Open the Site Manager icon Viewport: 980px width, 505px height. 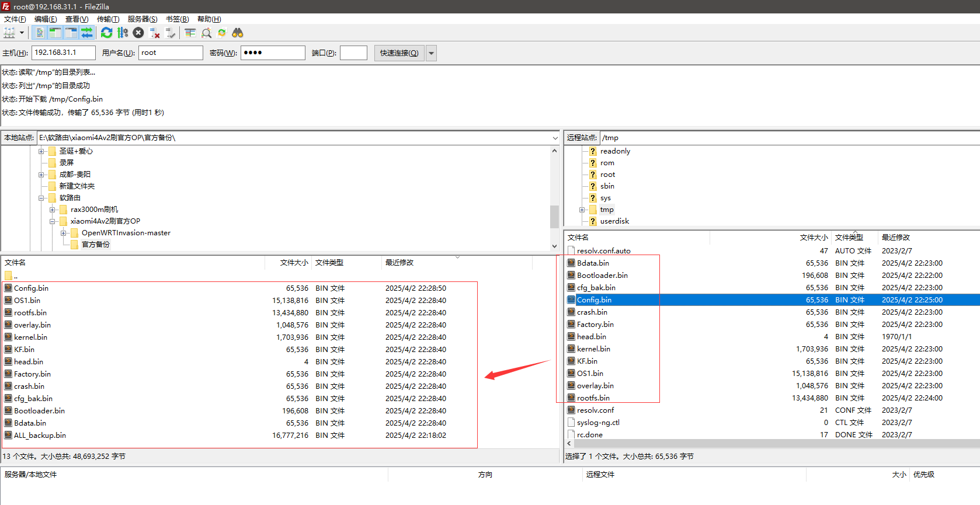pyautogui.click(x=9, y=33)
